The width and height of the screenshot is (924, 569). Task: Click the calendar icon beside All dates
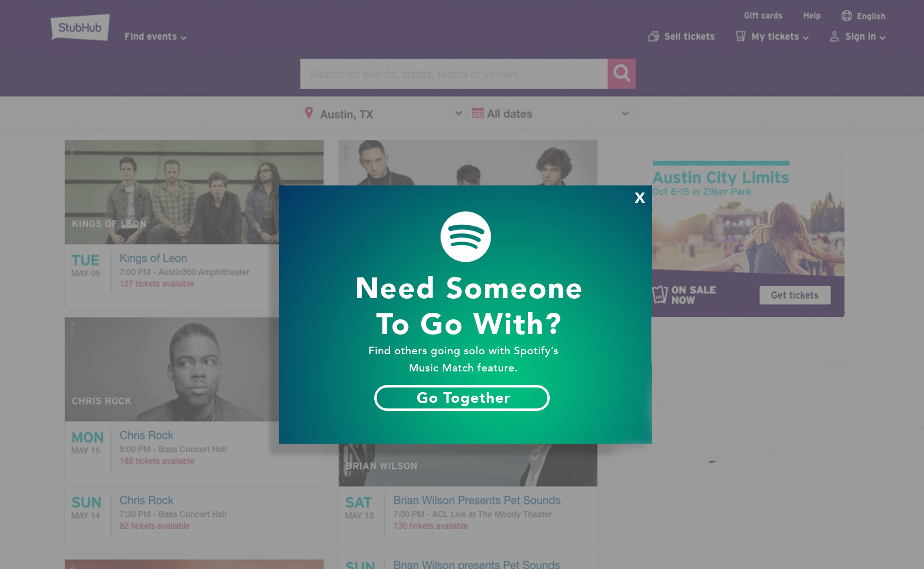coord(477,113)
